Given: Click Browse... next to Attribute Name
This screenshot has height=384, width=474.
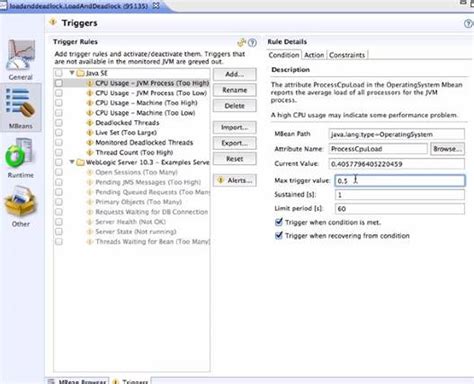Looking at the screenshot, I should 447,149.
